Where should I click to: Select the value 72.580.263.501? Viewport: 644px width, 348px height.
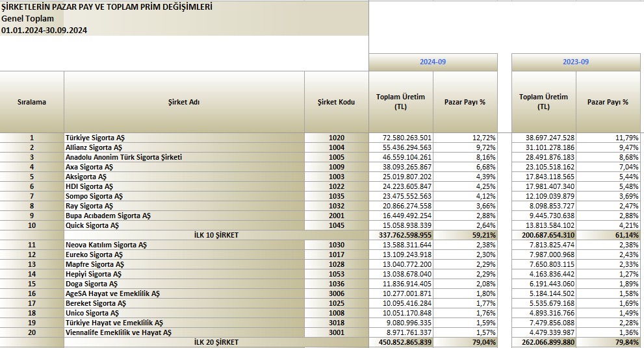click(401, 138)
